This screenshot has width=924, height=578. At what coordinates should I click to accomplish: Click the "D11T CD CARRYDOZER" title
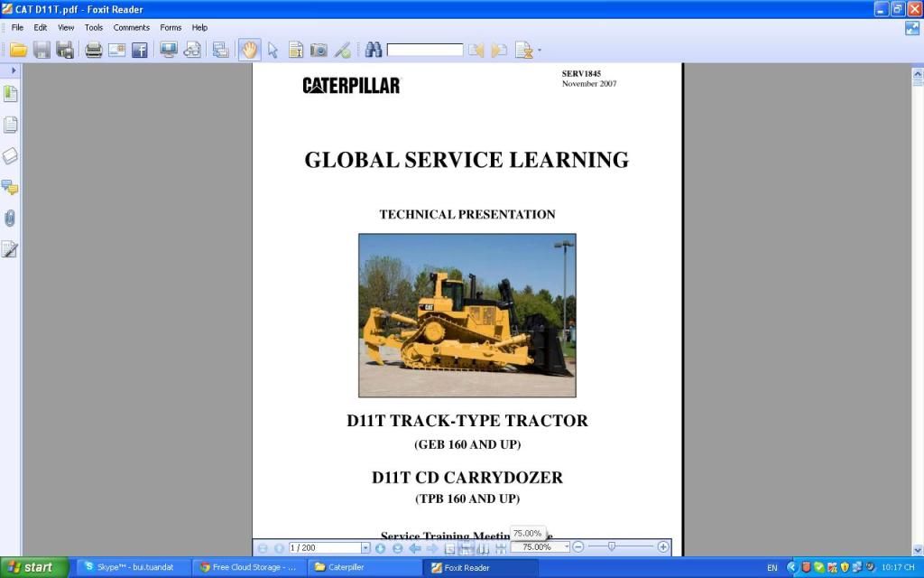467,478
